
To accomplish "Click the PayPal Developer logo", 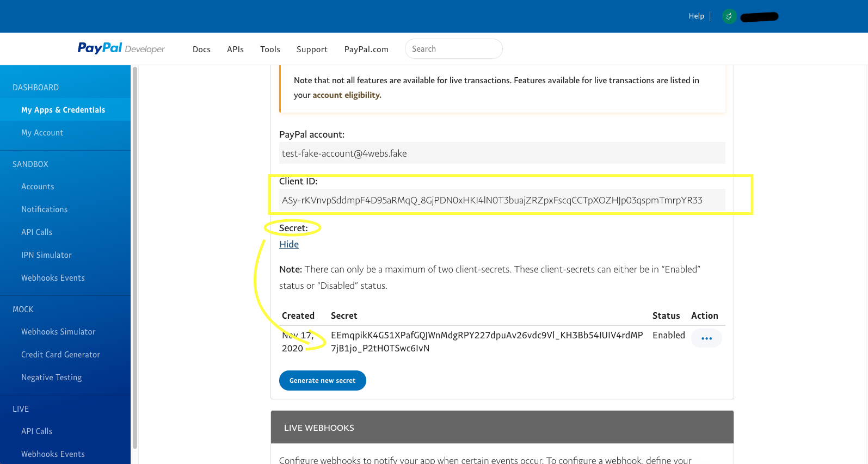I will pyautogui.click(x=121, y=48).
